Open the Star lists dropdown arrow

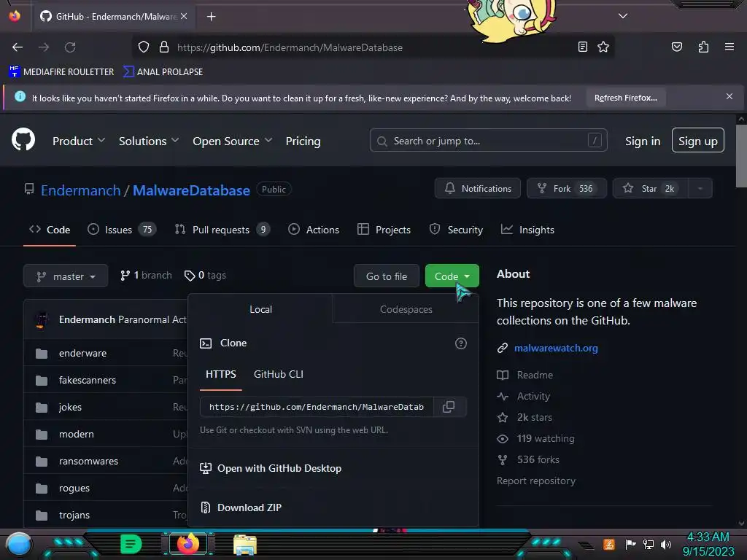click(x=700, y=189)
